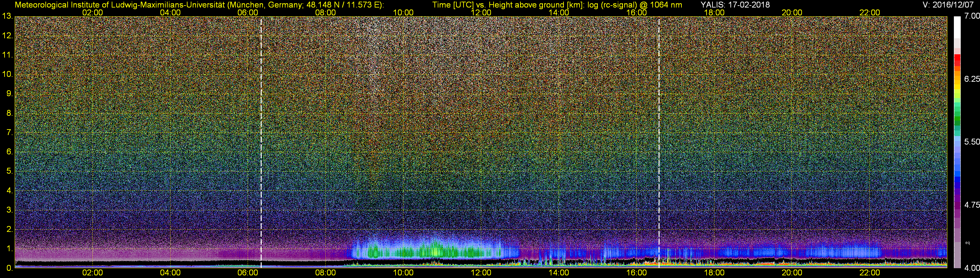Click the 22:00 label on the top time axis
The width and height of the screenshot is (980, 278).
[870, 12]
